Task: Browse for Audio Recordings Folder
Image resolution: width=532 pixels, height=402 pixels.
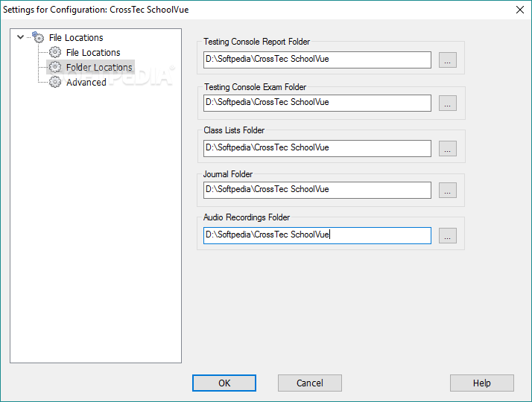Action: pos(448,235)
